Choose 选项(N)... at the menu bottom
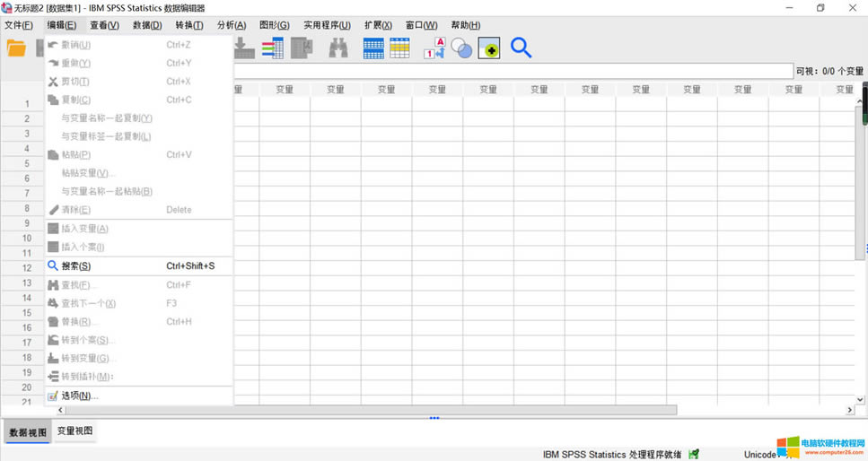 pyautogui.click(x=79, y=396)
